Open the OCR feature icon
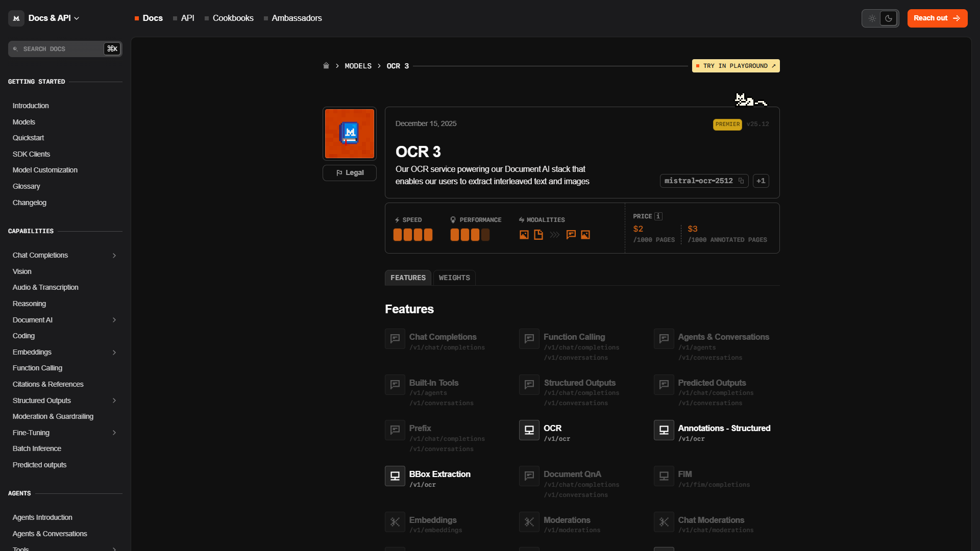Viewport: 980px width, 551px height. [529, 430]
